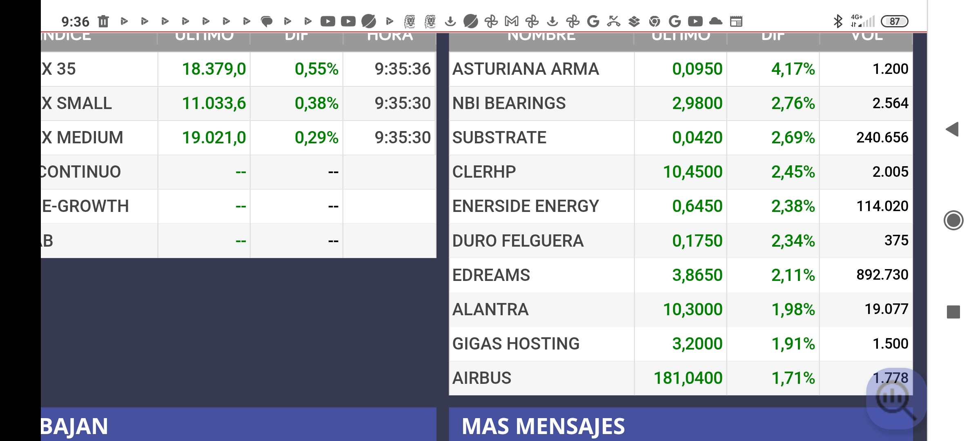Tap the 2,9800 NBI BEARINGS price

[697, 103]
